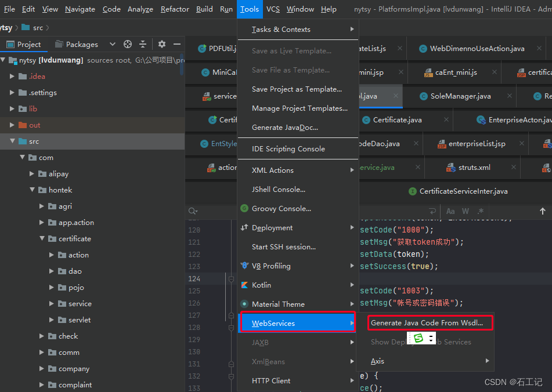Open WebDimennoUseAction.java tab
552x392 pixels.
pos(477,49)
